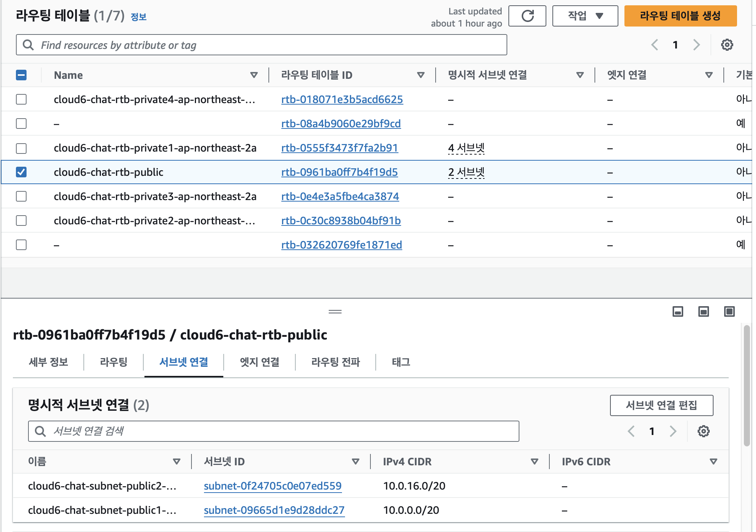Open link rtb-0555f3473f7fa2b91
Screen dimensions: 756x532
(339, 148)
